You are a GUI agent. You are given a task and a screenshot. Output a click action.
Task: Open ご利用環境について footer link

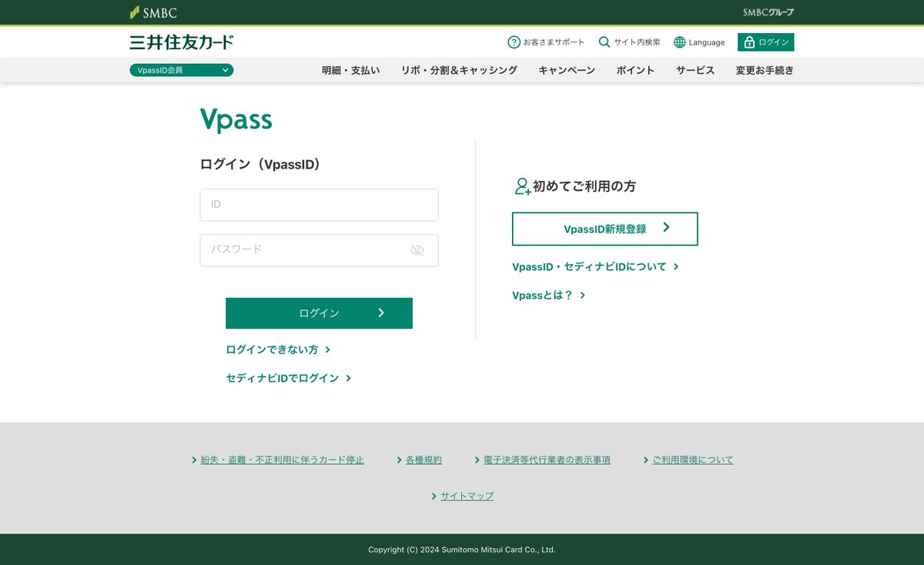[x=693, y=460]
